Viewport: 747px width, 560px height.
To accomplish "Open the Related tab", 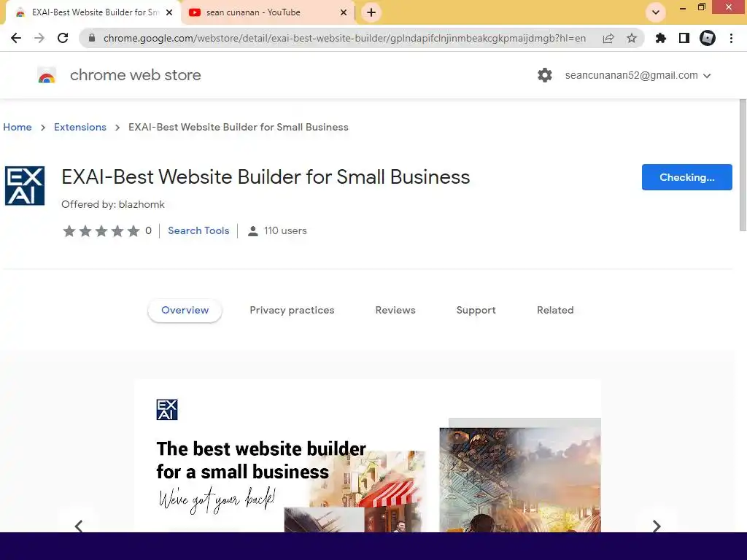I will 555,311.
